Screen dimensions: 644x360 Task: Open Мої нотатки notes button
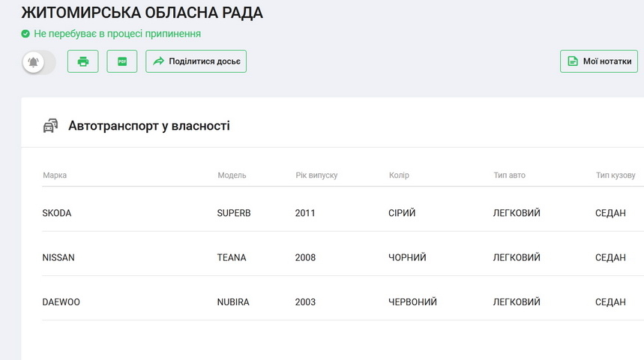598,61
